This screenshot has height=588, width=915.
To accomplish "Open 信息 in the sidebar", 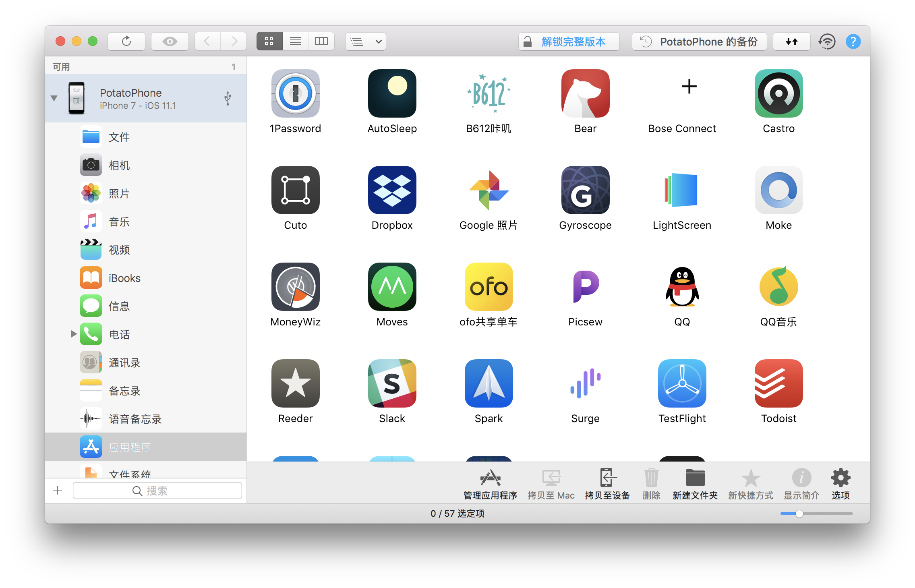I will click(146, 306).
